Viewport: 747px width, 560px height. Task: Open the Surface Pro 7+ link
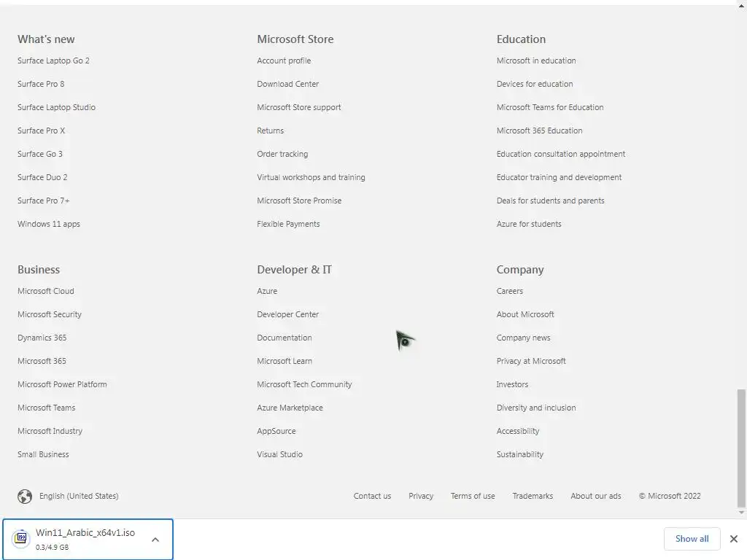tap(43, 201)
